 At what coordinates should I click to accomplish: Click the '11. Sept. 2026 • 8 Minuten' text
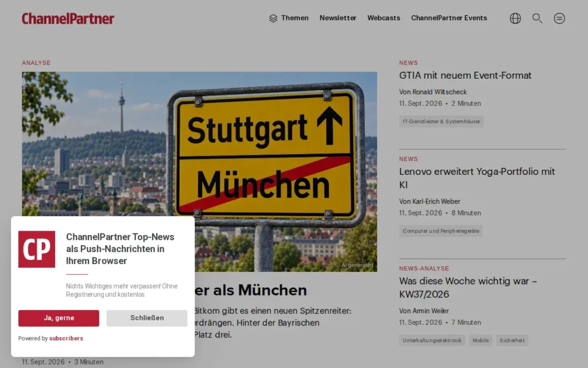pyautogui.click(x=440, y=213)
